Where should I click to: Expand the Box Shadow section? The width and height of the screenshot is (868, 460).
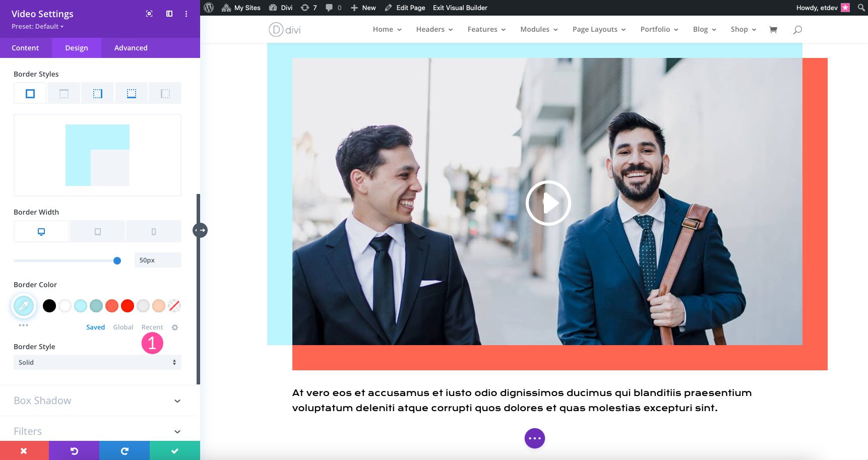[x=97, y=401]
